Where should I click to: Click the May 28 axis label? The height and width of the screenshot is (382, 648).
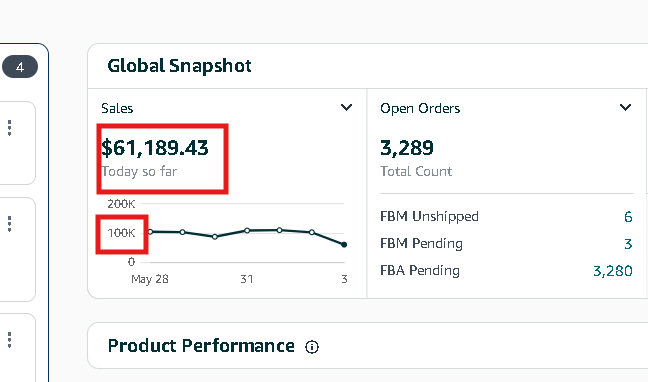click(150, 279)
